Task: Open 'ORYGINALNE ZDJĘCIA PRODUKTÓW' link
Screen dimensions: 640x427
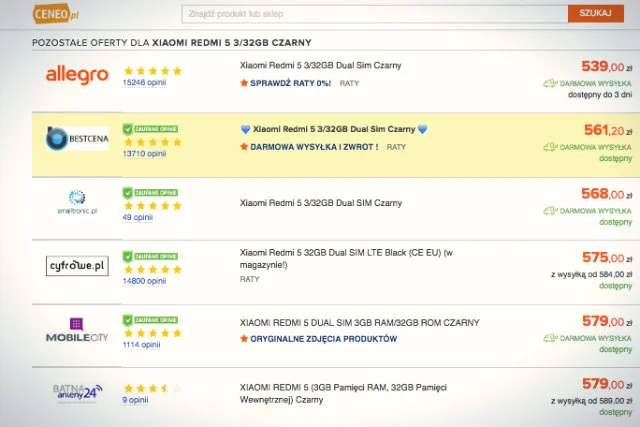Action: pos(323,339)
